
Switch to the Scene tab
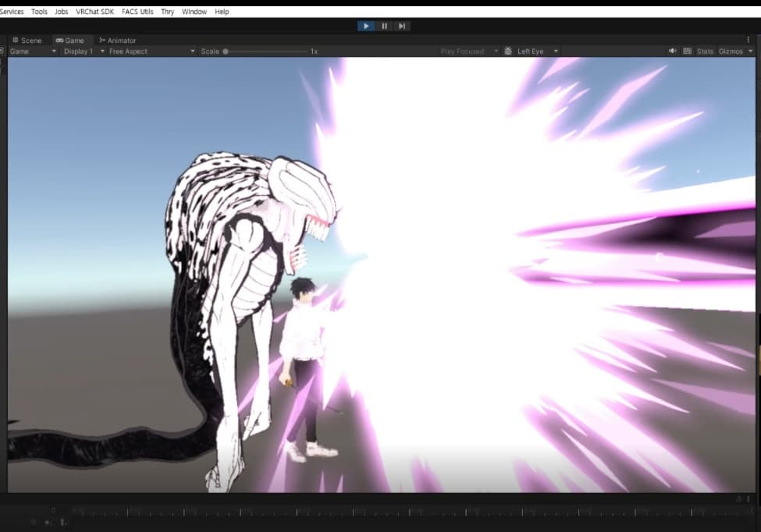(27, 41)
